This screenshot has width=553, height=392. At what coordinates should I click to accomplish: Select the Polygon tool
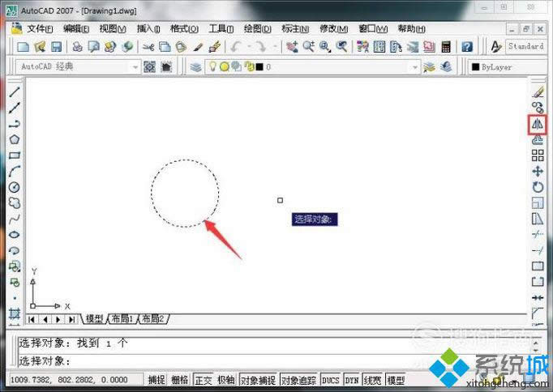pyautogui.click(x=15, y=140)
